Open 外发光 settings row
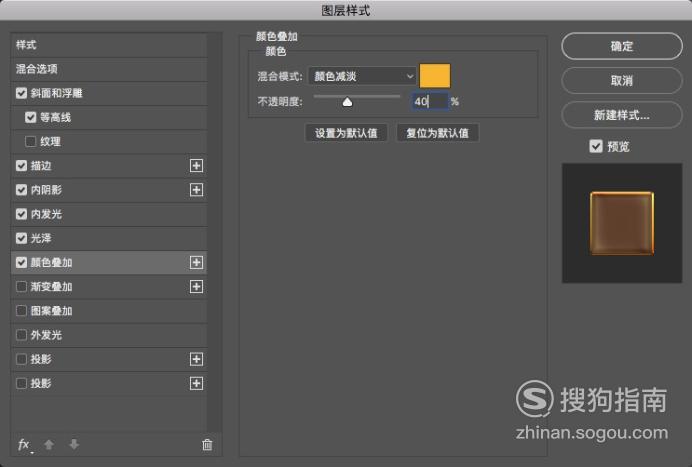 click(109, 335)
